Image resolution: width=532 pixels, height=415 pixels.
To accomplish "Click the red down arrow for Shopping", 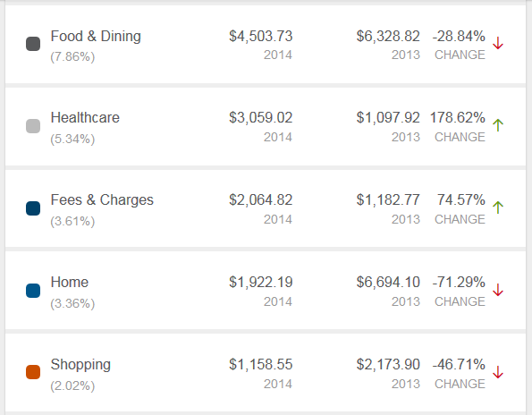I will click(x=498, y=372).
